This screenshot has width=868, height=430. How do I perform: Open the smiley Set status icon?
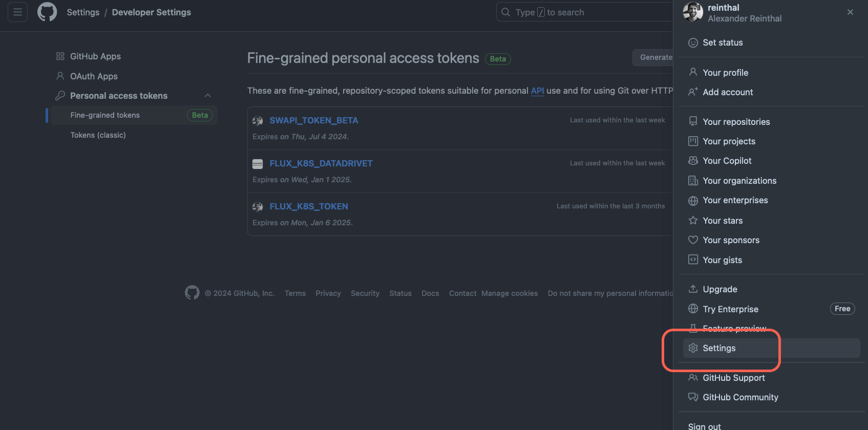click(x=693, y=42)
